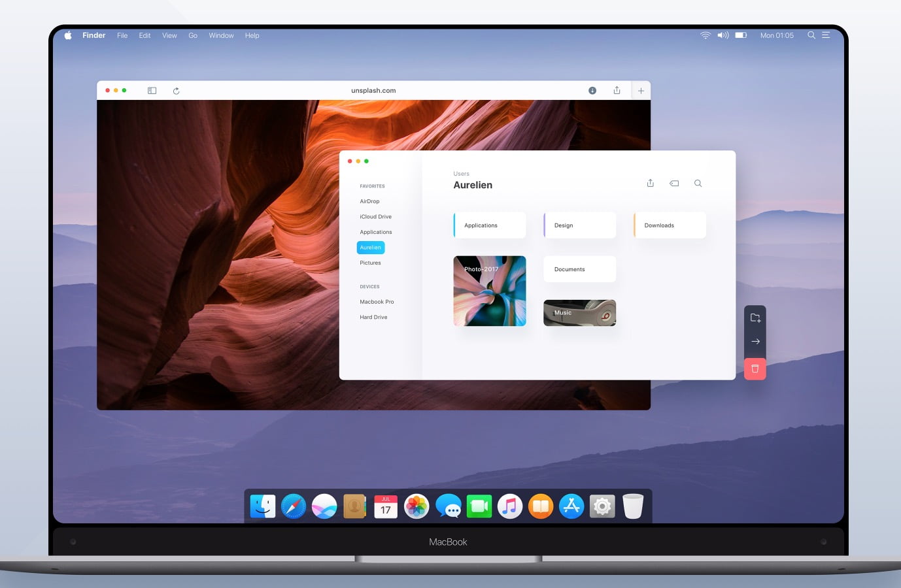Open the Applications folder card
The height and width of the screenshot is (588, 901).
point(489,225)
